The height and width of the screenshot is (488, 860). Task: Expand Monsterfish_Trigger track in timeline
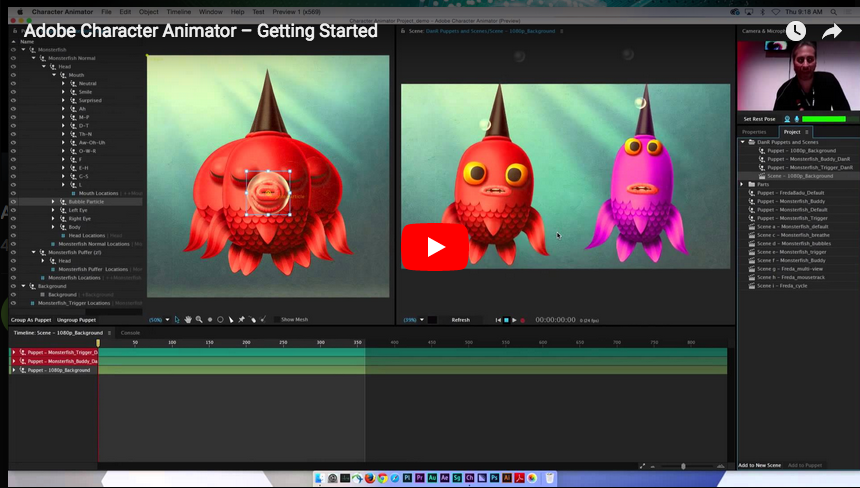(14, 353)
